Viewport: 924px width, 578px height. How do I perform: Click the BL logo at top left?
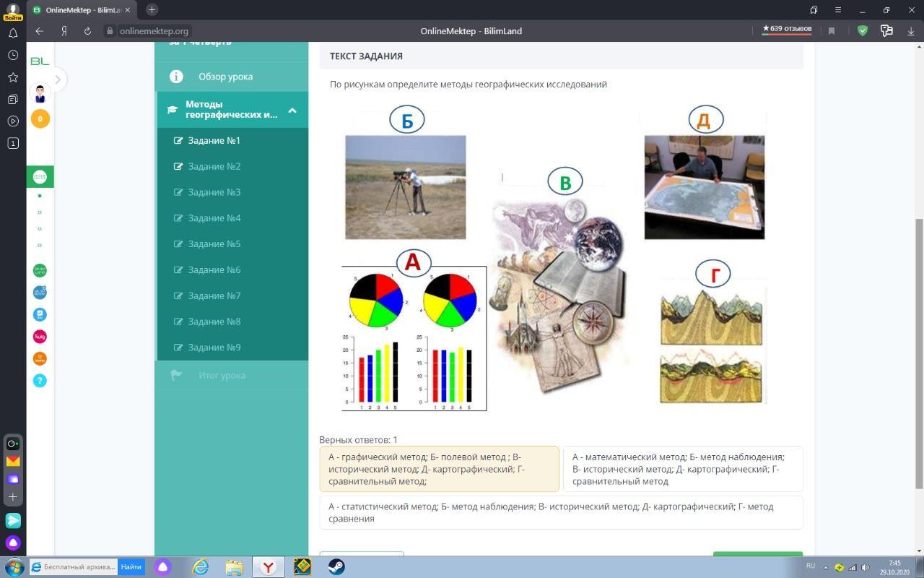(x=40, y=61)
